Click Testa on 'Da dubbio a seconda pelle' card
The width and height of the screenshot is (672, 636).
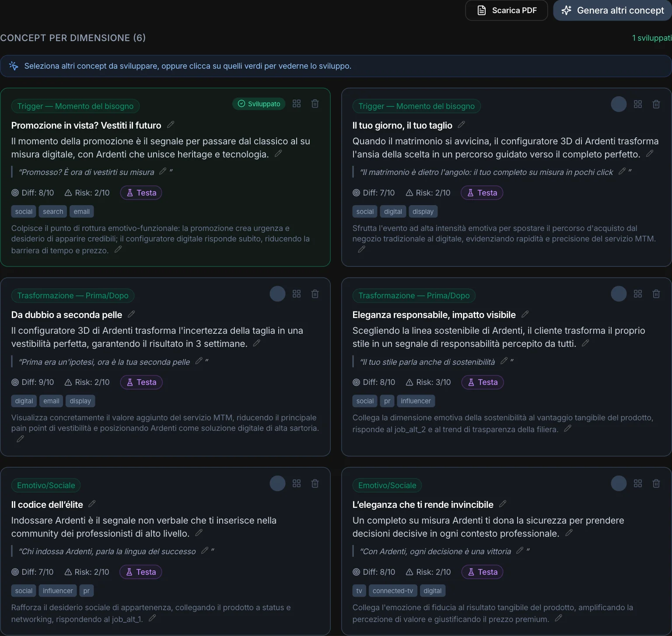pyautogui.click(x=141, y=382)
